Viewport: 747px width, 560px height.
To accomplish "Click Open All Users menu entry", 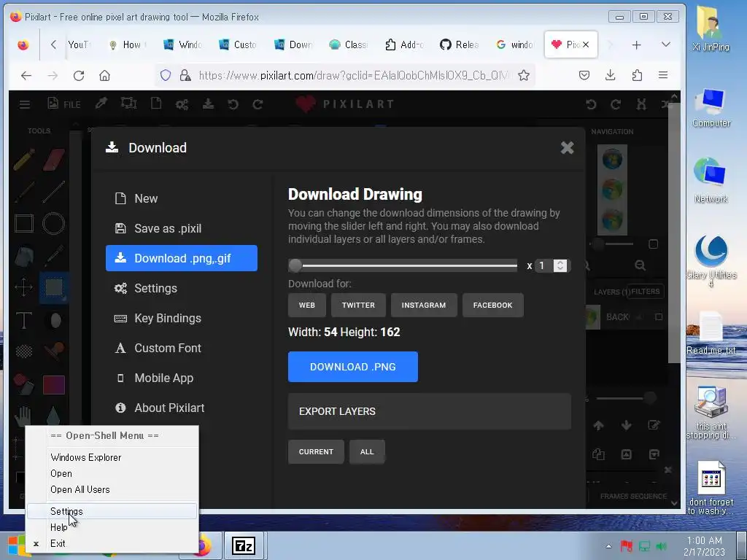I will point(112,489).
